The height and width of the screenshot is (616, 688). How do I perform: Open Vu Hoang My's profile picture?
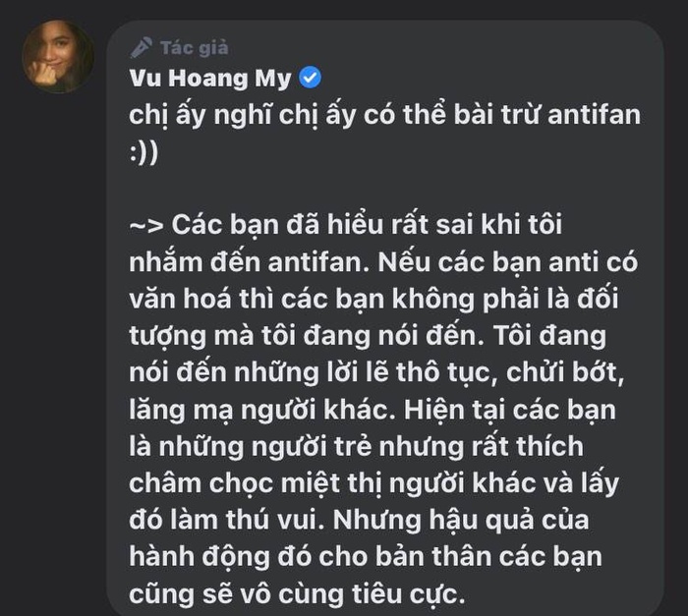point(58,56)
